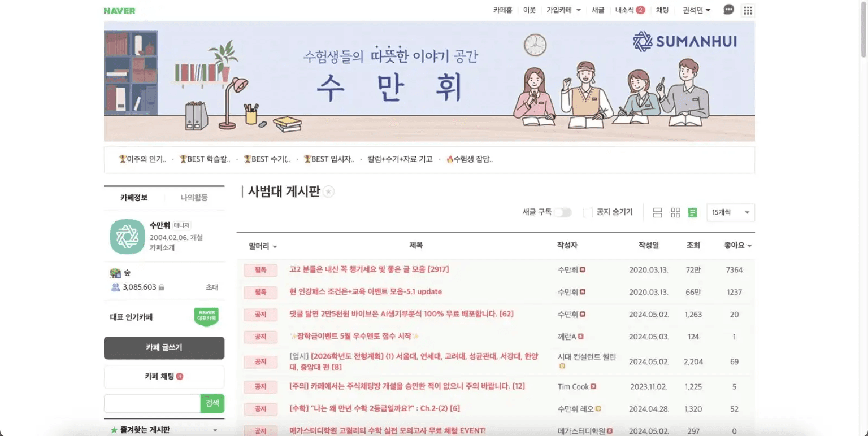The width and height of the screenshot is (868, 436).
Task: Open post 현 인강패스 조건은+교육 이벤트 모음
Action: point(366,292)
